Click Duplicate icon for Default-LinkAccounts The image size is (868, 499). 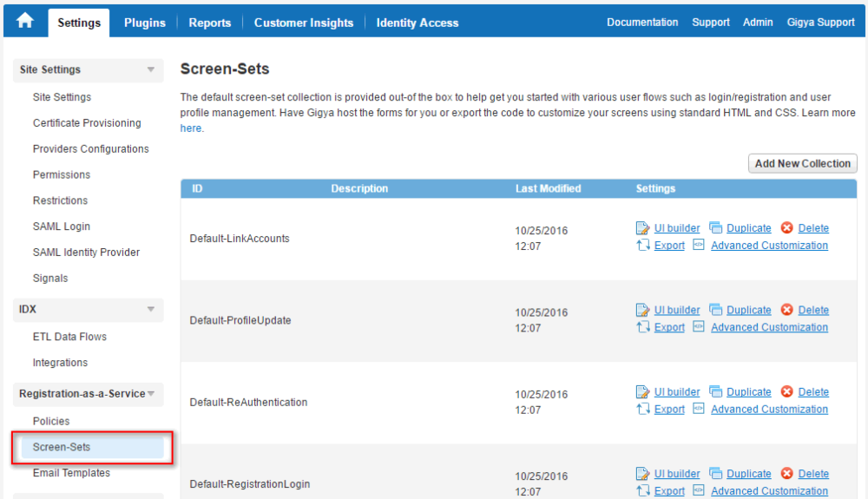[x=716, y=227]
